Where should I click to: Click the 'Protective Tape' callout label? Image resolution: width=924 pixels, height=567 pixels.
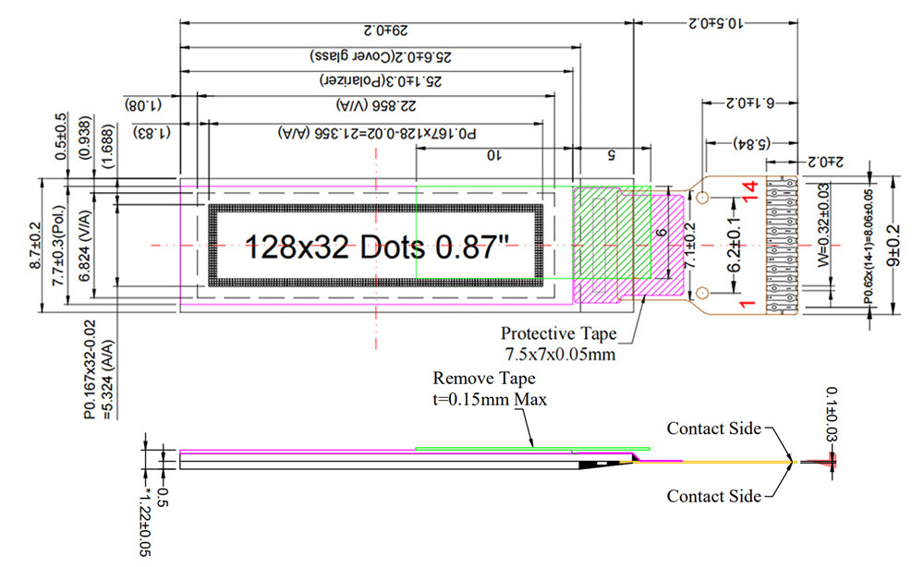coord(558,333)
